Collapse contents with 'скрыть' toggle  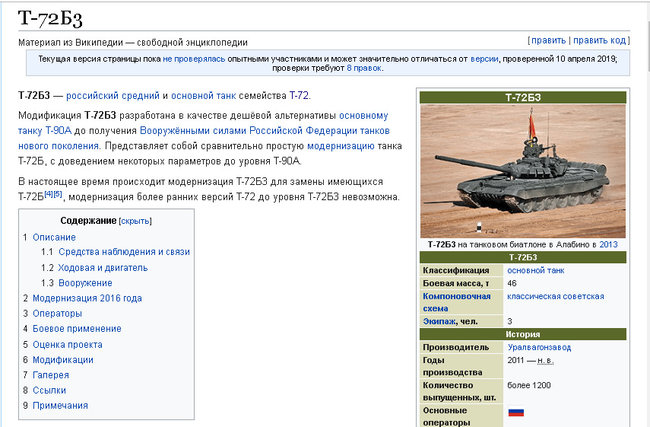[x=135, y=221]
